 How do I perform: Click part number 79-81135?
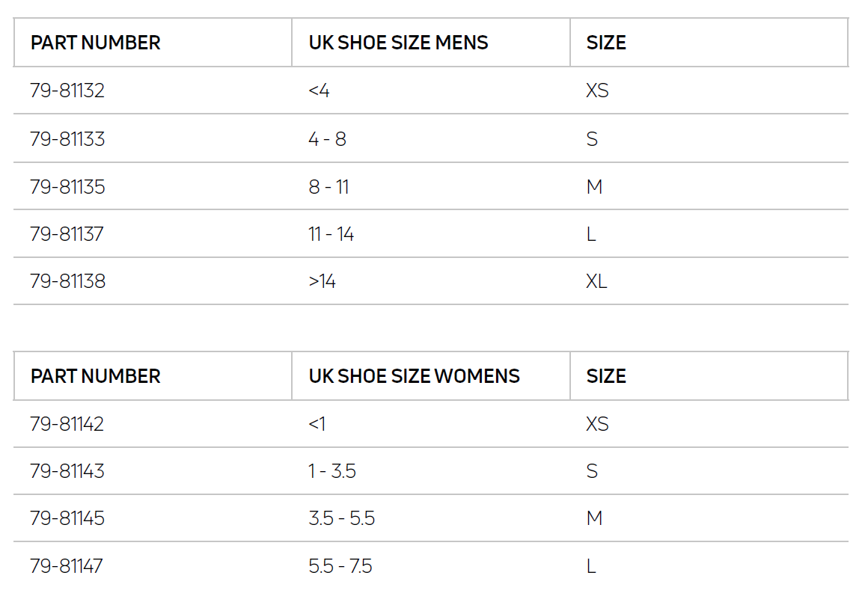[67, 187]
